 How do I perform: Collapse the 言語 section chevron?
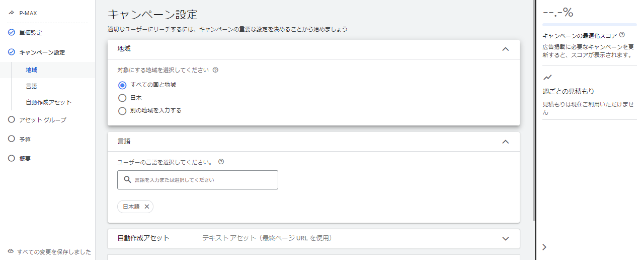tap(506, 142)
